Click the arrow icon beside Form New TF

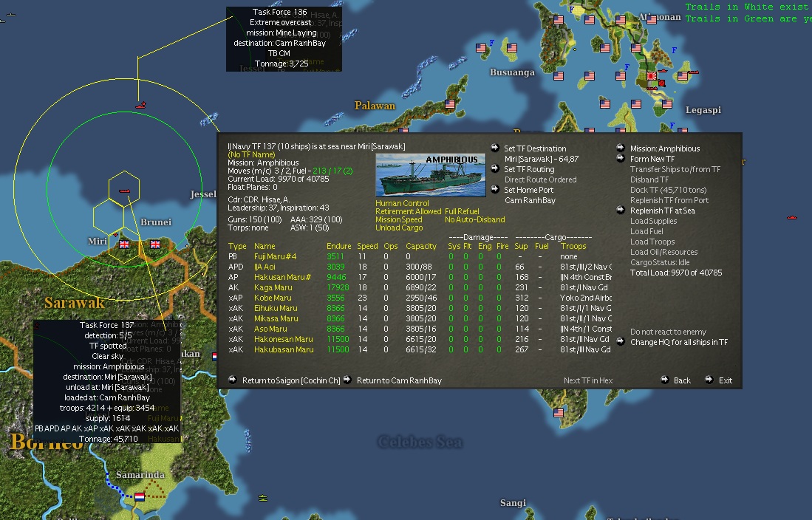621,159
